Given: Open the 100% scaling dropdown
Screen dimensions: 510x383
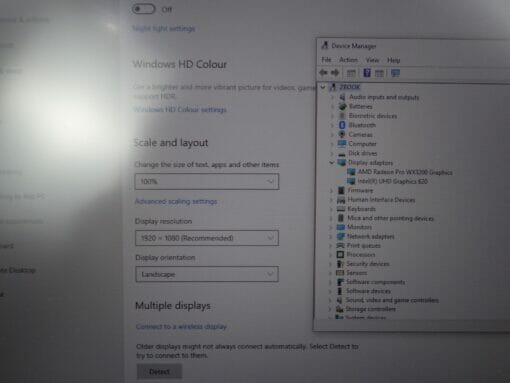Looking at the screenshot, I should pos(207,182).
